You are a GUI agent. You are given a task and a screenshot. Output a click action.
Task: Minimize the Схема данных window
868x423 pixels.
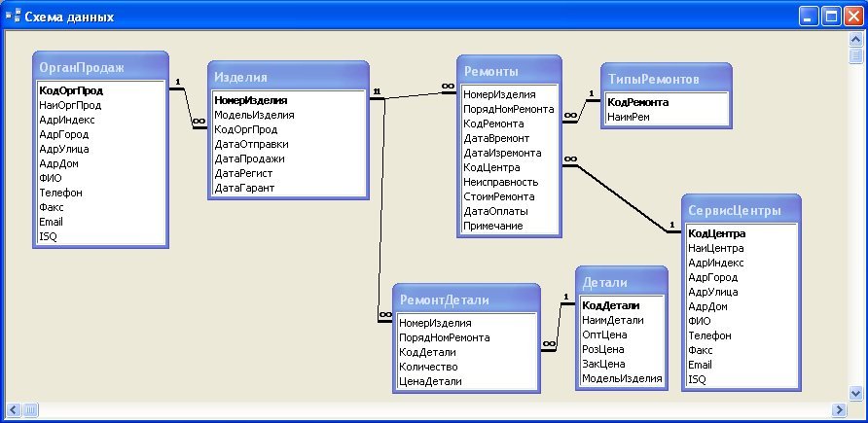810,17
